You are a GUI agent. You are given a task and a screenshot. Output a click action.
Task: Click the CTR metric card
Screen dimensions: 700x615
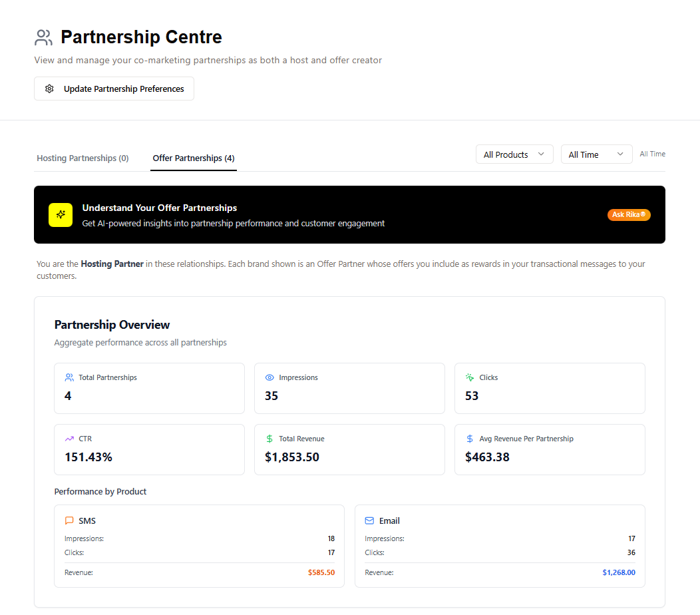coord(149,449)
